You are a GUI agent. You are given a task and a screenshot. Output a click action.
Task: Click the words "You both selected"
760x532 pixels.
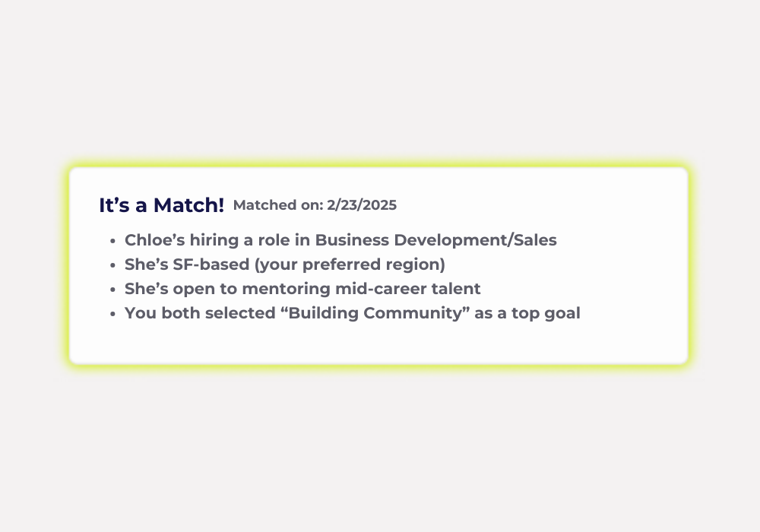(200, 313)
